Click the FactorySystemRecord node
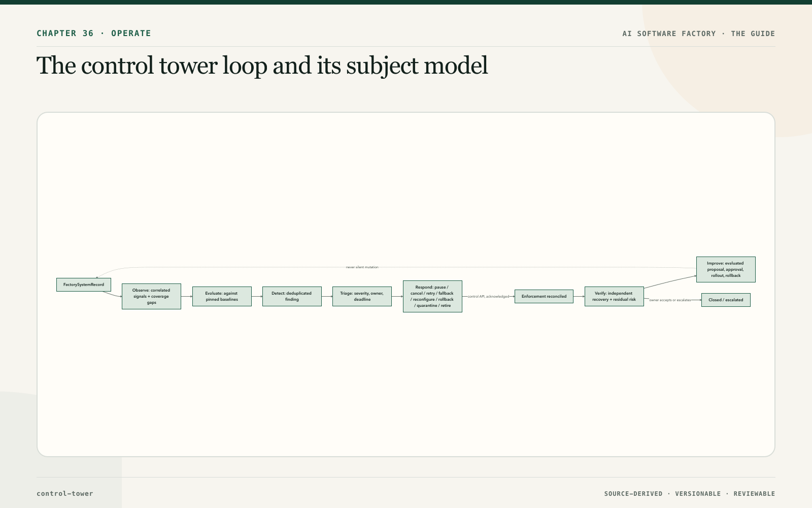Viewport: 812px width, 508px height. [x=84, y=284]
